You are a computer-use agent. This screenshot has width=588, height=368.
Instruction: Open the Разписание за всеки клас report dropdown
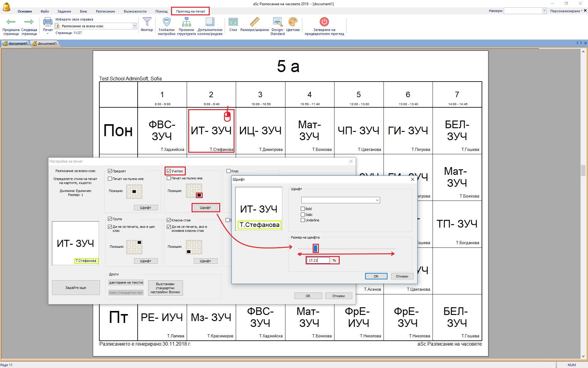[134, 26]
